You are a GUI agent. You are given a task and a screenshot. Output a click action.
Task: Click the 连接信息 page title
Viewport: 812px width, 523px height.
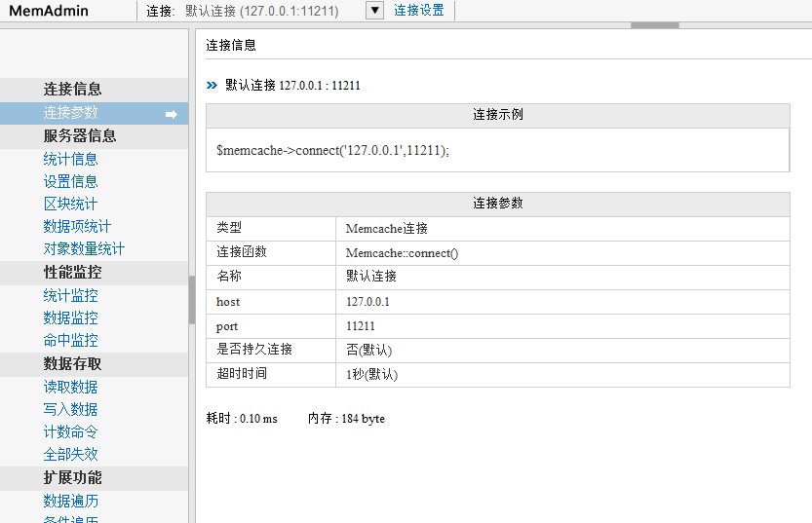pos(231,46)
